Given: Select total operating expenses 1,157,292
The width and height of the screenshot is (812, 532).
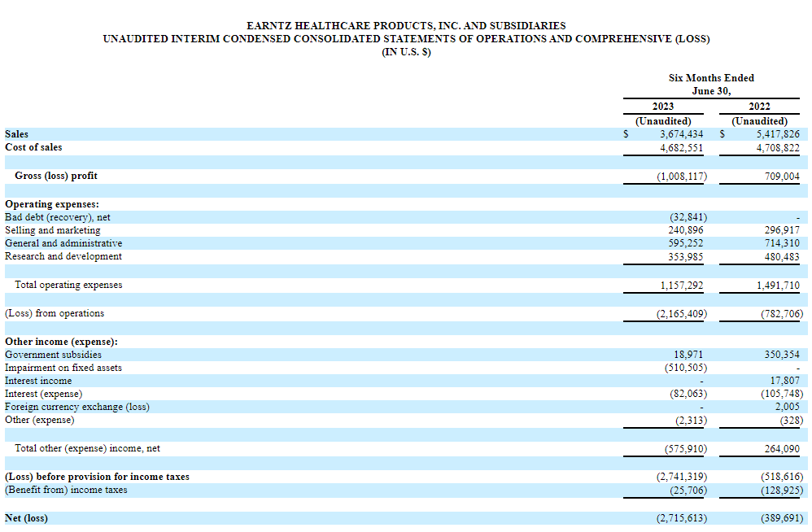Looking at the screenshot, I should pyautogui.click(x=682, y=286).
